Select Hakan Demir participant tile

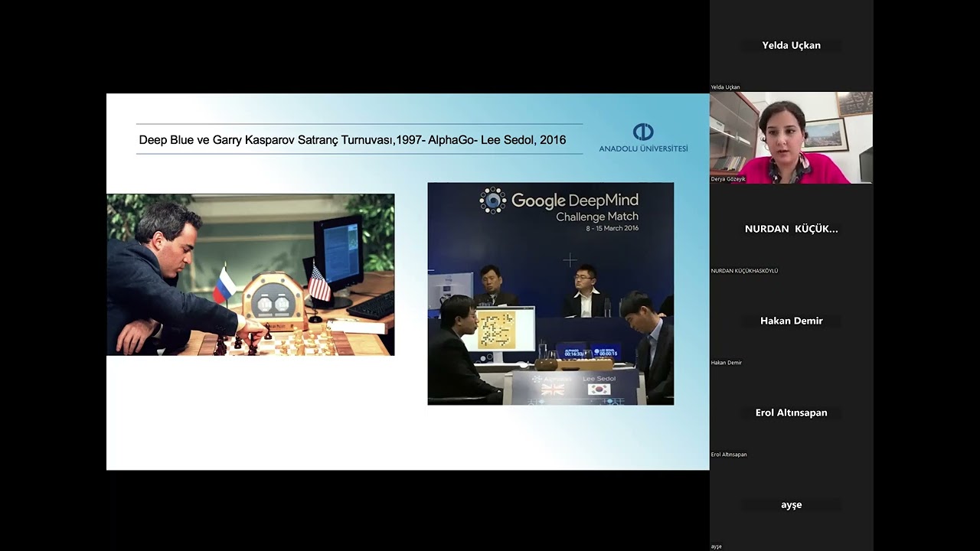point(791,321)
